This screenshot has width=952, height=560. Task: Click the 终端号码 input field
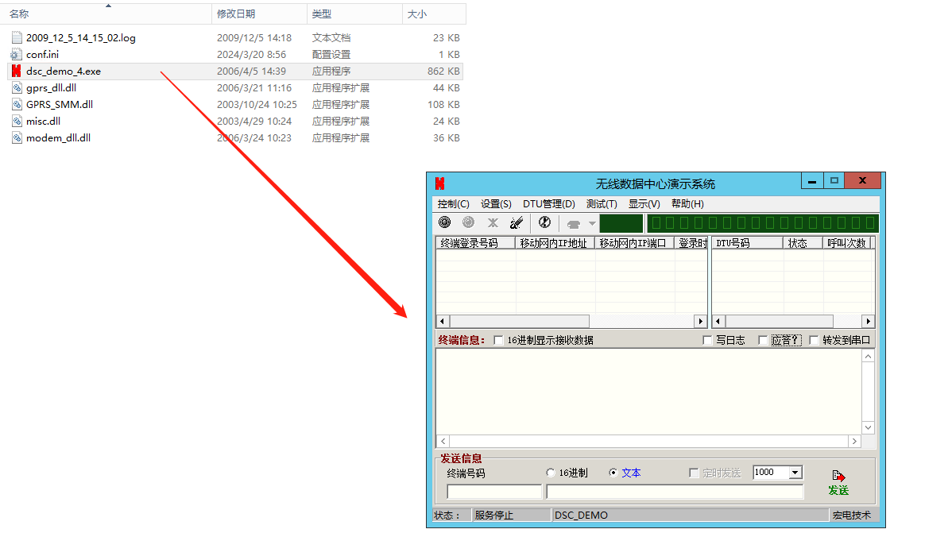coord(494,492)
